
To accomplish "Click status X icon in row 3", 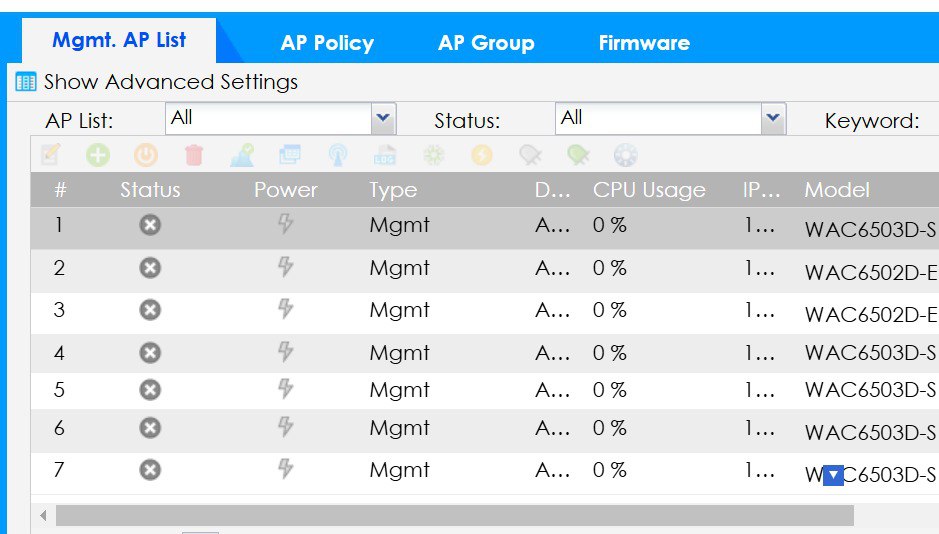I will [x=150, y=310].
